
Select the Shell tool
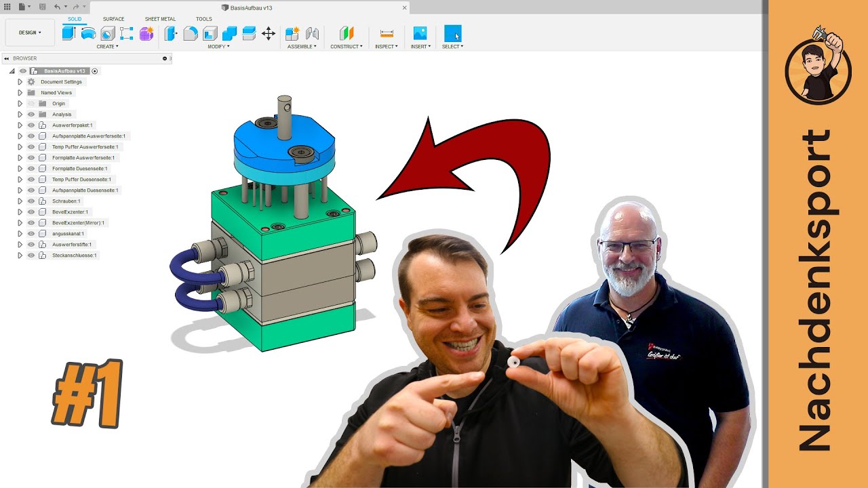tap(210, 33)
